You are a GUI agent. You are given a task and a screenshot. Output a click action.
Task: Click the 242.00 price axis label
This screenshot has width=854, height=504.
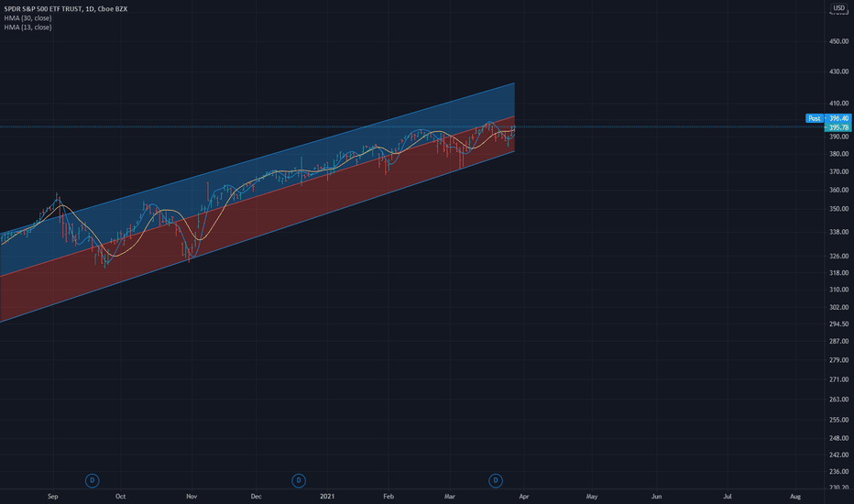[x=838, y=455]
